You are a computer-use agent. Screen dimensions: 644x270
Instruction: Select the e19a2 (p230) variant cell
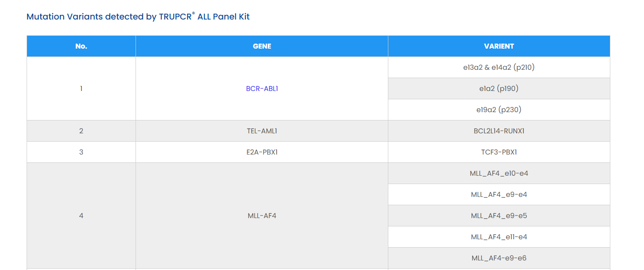[499, 110]
